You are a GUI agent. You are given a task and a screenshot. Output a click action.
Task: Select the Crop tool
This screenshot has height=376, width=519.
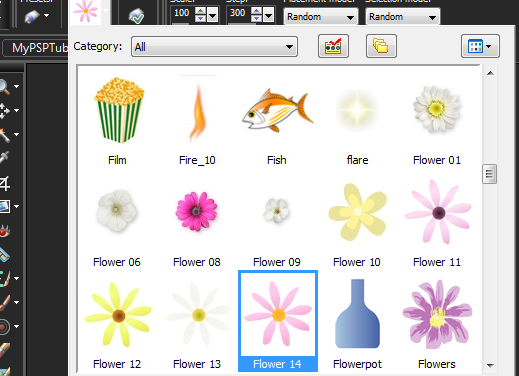4,183
